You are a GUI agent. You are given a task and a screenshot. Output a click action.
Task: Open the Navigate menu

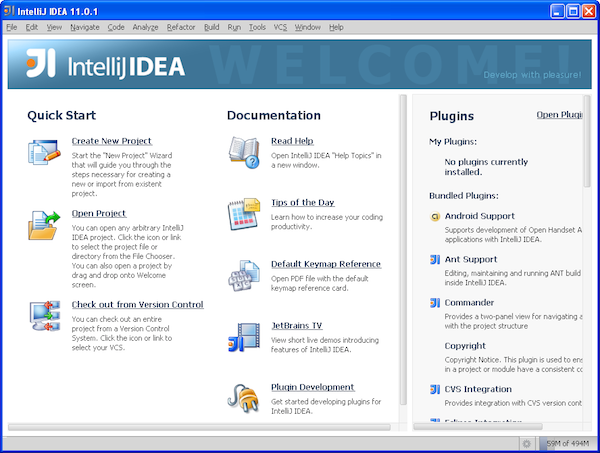tap(85, 27)
